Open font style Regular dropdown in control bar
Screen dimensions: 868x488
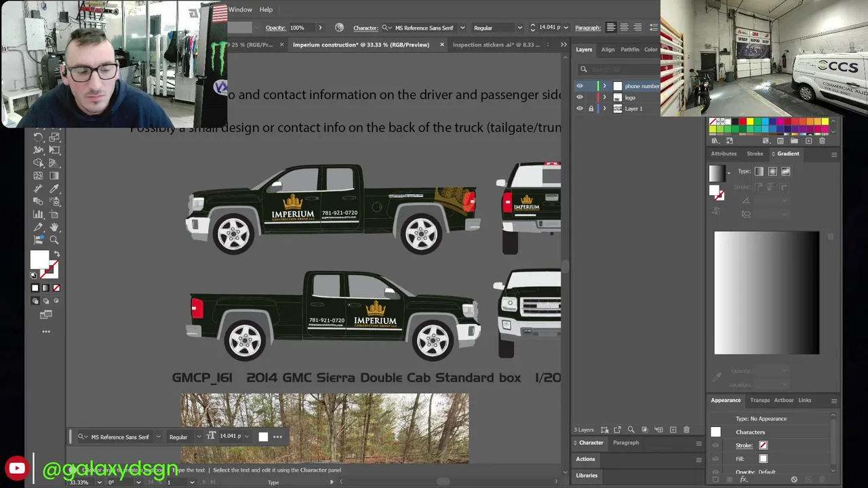(519, 28)
